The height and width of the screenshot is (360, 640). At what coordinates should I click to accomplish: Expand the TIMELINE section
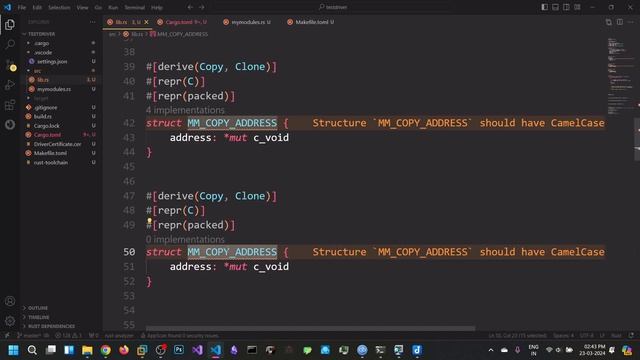point(39,317)
